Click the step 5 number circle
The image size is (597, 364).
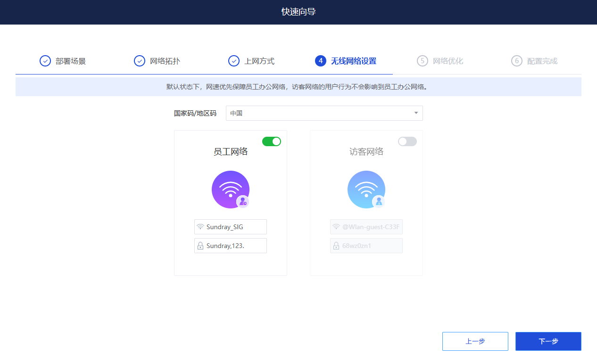click(423, 61)
